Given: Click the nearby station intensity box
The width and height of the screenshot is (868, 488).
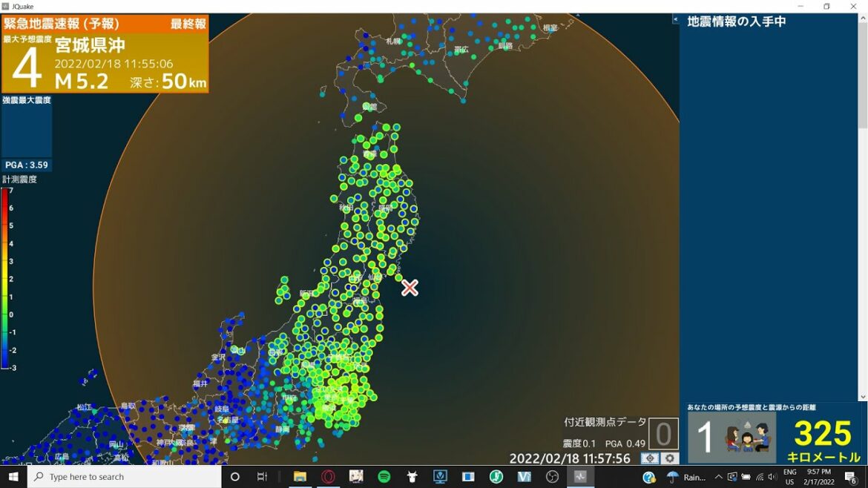Looking at the screenshot, I should [x=663, y=434].
